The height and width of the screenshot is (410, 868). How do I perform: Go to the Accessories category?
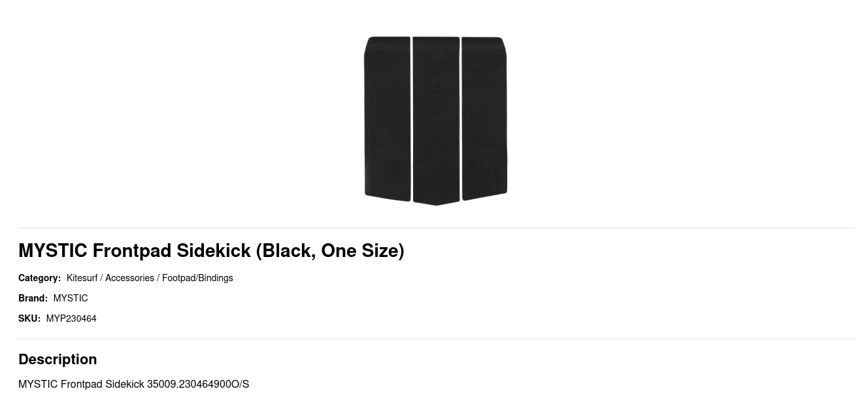[x=129, y=278]
